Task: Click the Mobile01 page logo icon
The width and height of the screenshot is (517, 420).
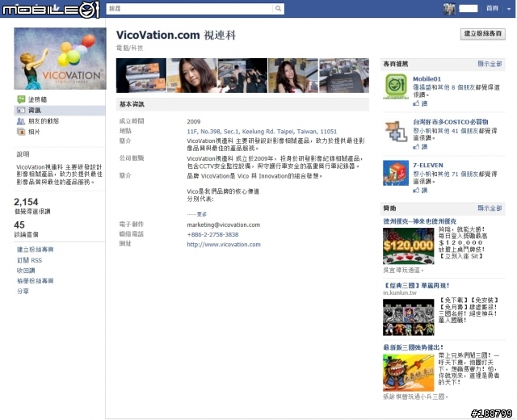Action: point(396,86)
